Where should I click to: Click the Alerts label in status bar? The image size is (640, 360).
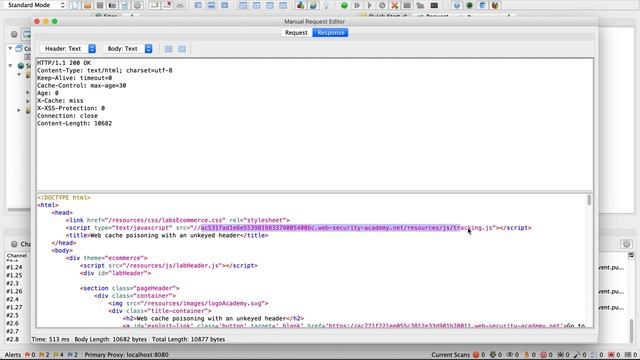coord(13,355)
